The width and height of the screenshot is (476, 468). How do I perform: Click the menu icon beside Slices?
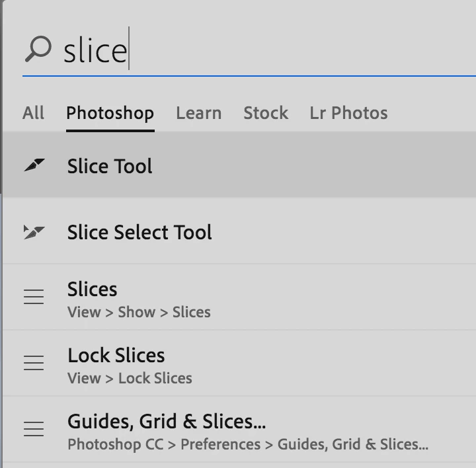point(34,297)
